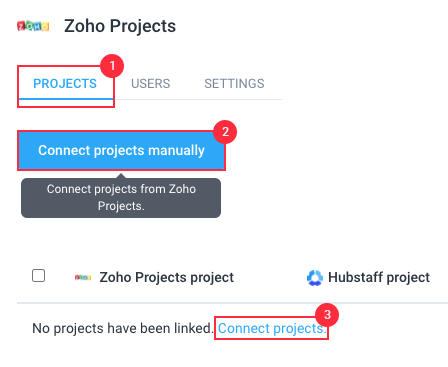Screen dimensions: 448x367
Task: Click the No projects have been linked message
Action: click(x=122, y=328)
